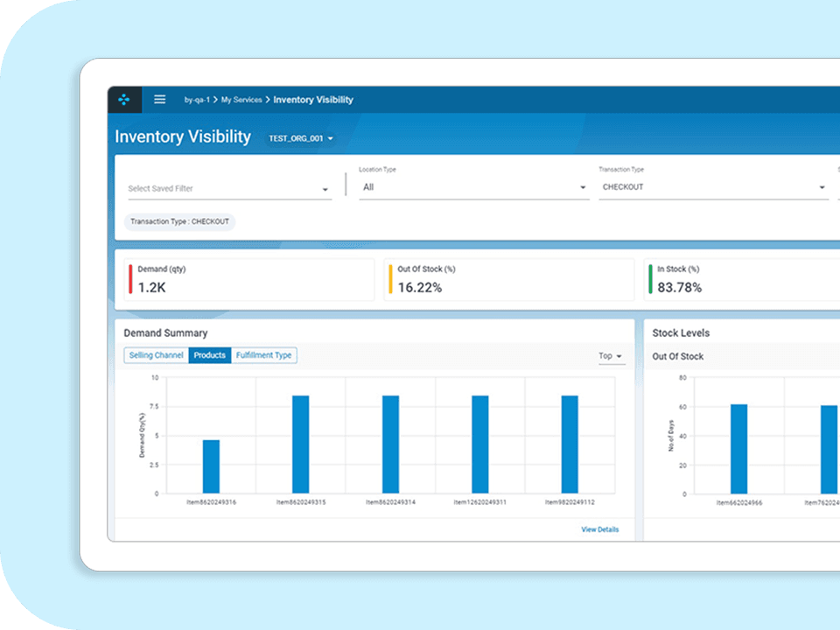Open the hamburger navigation menu
840x630 pixels.
coord(160,100)
